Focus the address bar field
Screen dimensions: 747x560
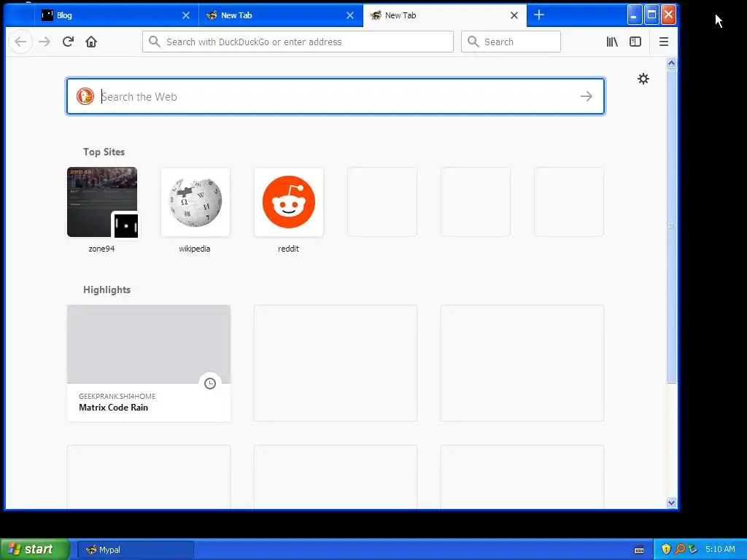298,42
